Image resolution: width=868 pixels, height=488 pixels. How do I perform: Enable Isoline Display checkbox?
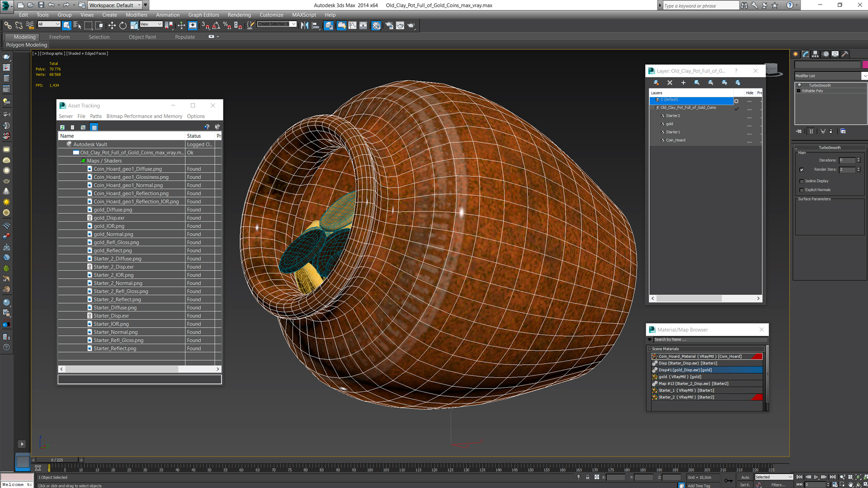coord(802,181)
